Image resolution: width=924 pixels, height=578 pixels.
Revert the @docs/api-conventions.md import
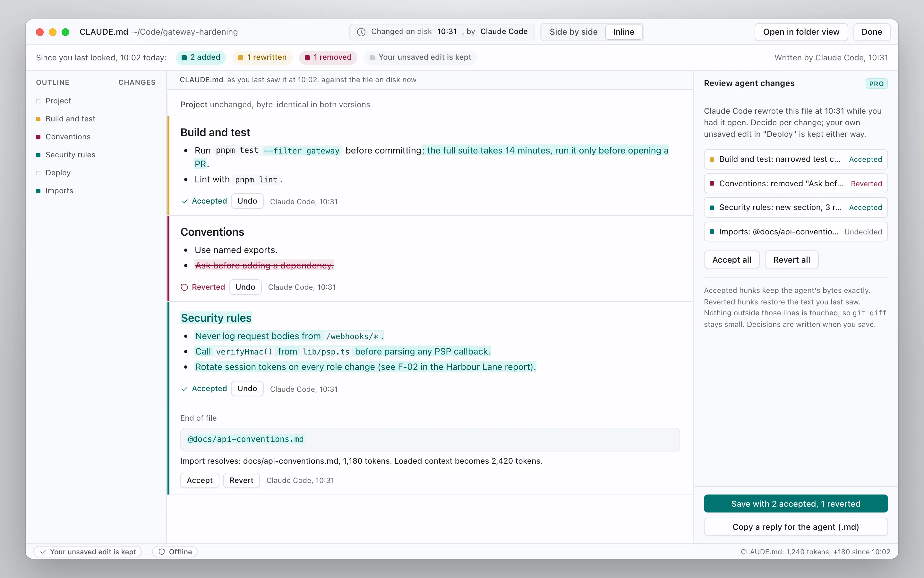coord(241,480)
